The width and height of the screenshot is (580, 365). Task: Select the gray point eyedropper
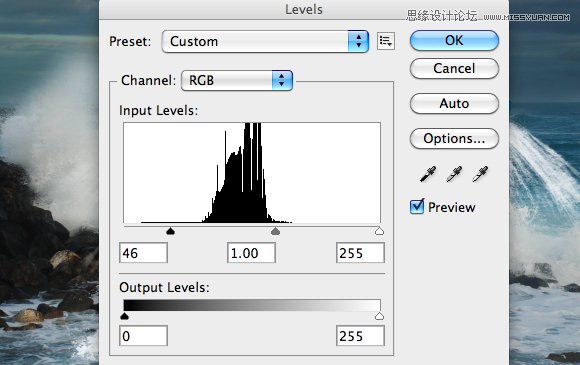tap(454, 174)
